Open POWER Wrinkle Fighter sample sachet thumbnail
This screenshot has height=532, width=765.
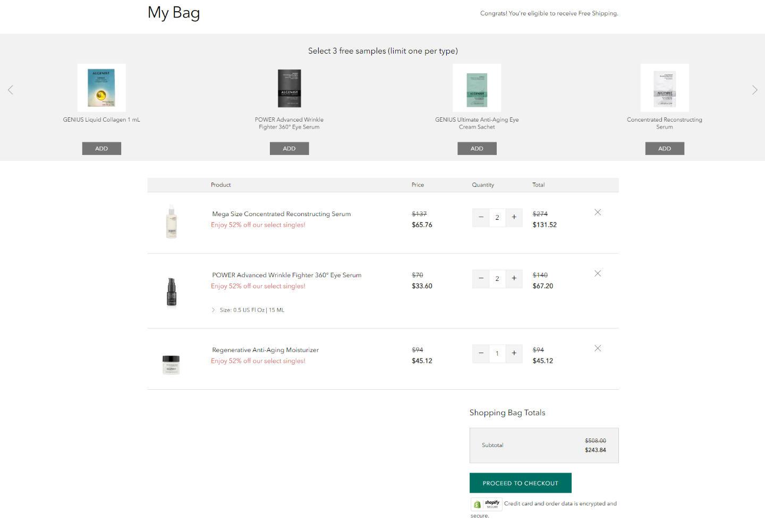click(x=289, y=88)
